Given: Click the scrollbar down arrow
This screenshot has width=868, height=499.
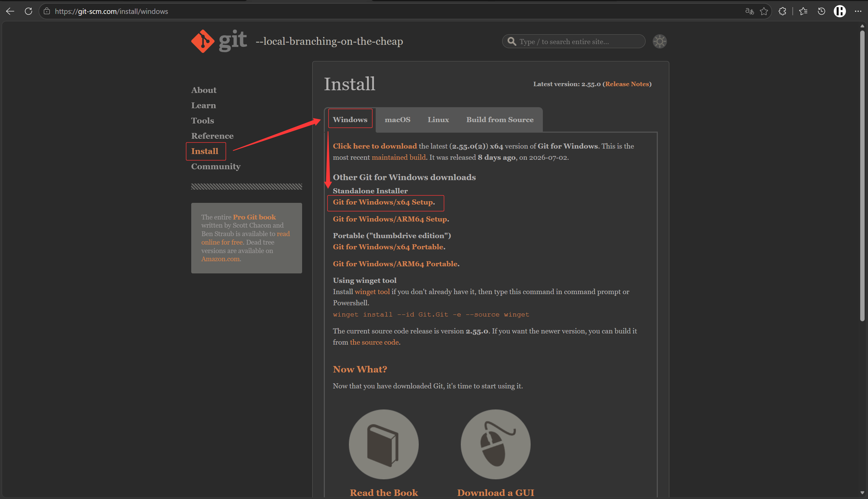Looking at the screenshot, I should 862,493.
